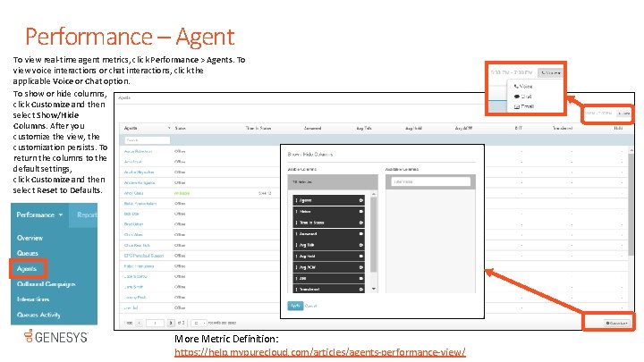Open agent Jane Smith in the list
This screenshot has height=362, width=644.
coord(133,287)
